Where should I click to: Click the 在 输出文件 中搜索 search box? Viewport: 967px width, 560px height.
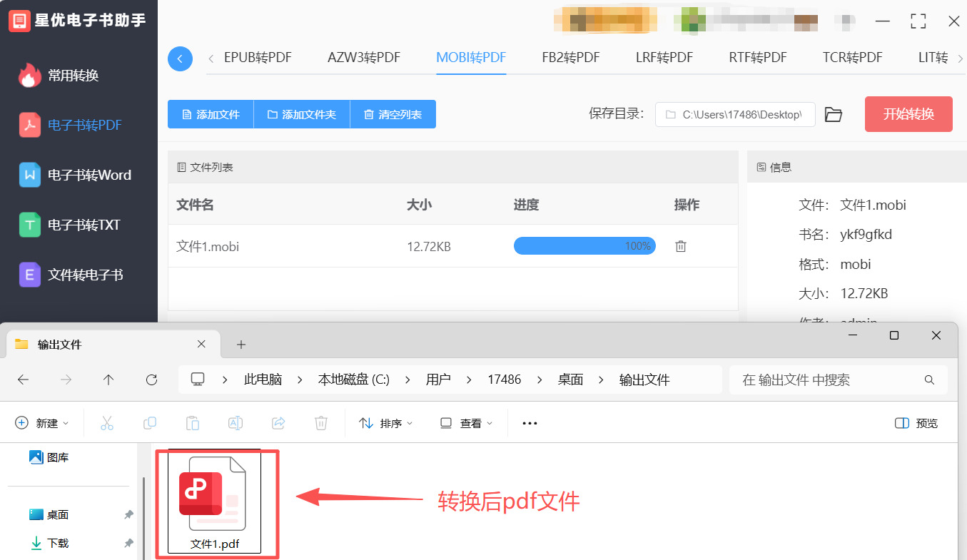[839, 380]
